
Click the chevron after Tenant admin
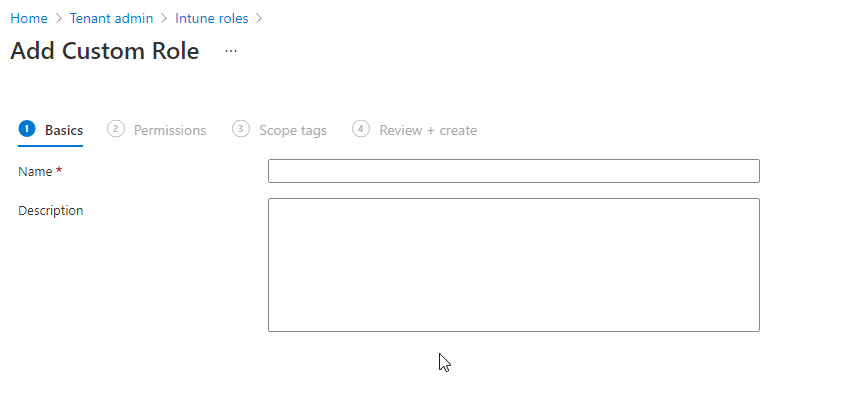(x=164, y=19)
